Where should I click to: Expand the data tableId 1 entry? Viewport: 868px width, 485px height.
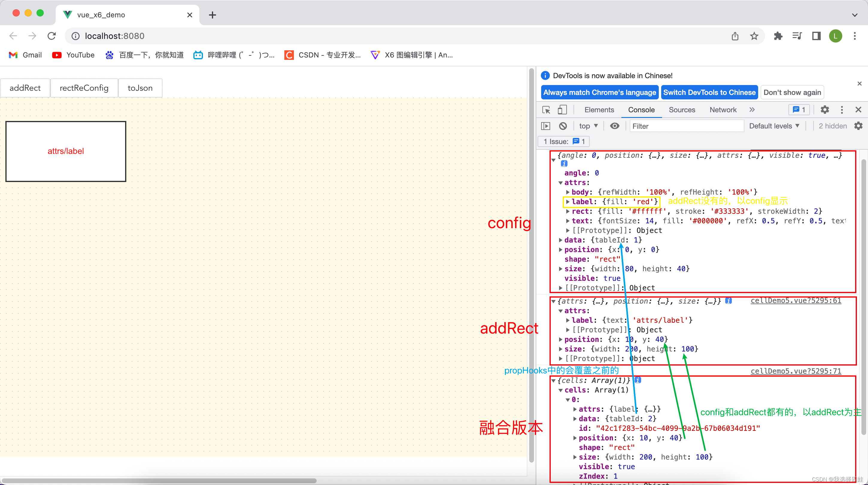coord(561,240)
